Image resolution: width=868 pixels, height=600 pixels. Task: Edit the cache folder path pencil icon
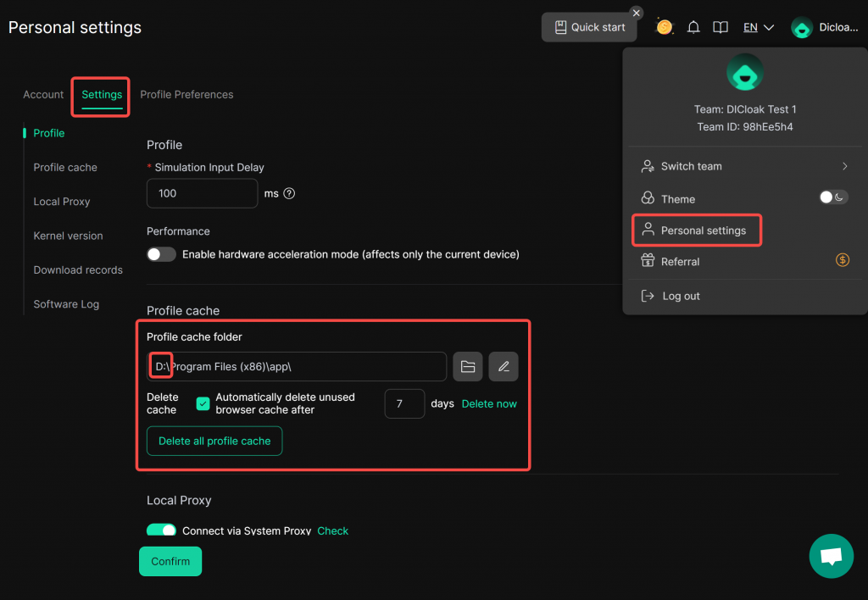coord(504,366)
